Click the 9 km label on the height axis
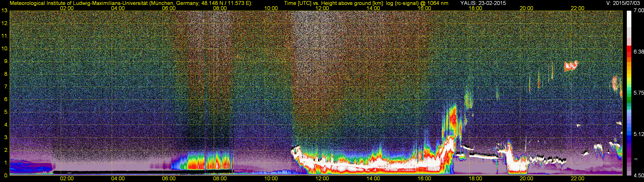Viewport: 644px width, 182px height. pyautogui.click(x=6, y=62)
